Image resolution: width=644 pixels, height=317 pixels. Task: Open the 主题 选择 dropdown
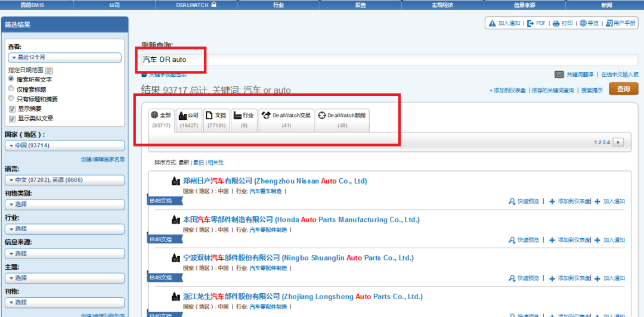coord(64,278)
